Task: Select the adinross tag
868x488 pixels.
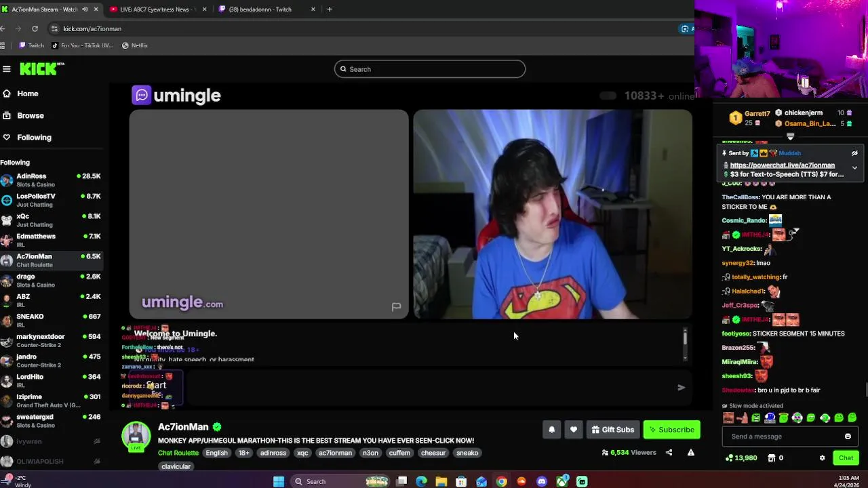Action: pos(273,453)
